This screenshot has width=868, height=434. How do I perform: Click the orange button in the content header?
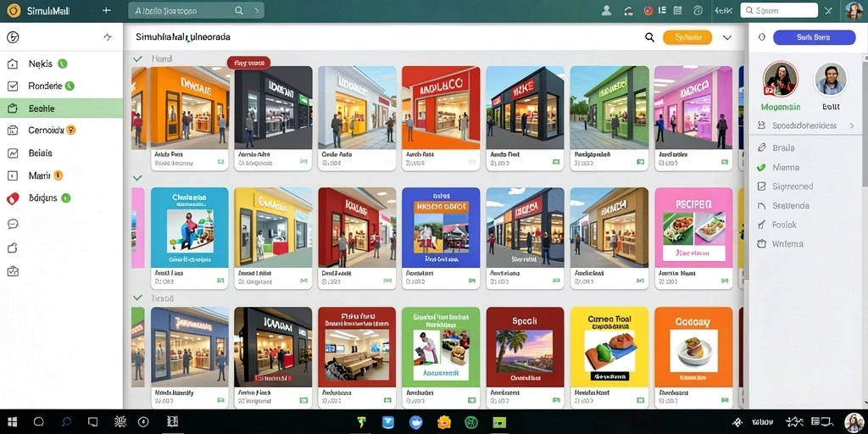687,37
